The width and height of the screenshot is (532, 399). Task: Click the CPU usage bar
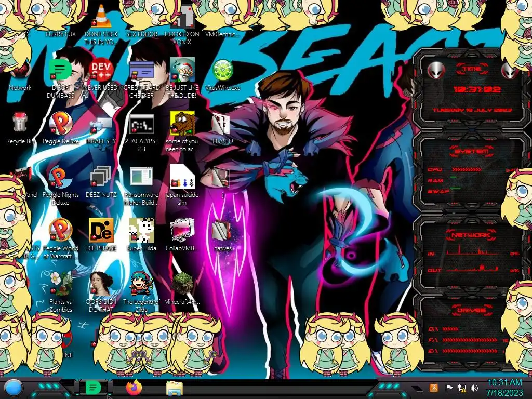click(467, 169)
